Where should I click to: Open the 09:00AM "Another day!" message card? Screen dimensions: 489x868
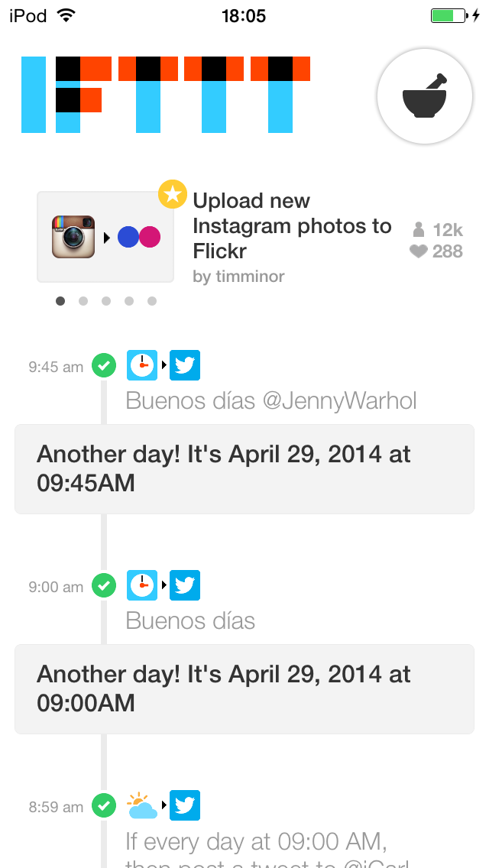[244, 689]
